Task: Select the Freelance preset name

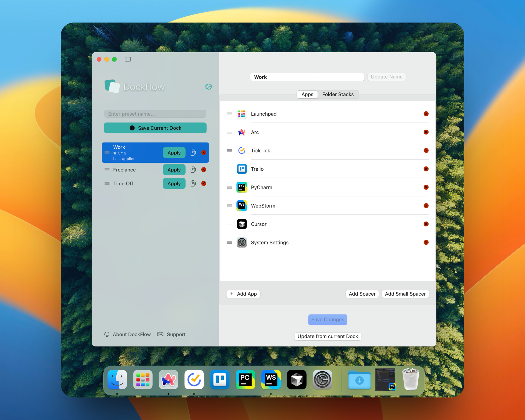Action: pos(124,170)
